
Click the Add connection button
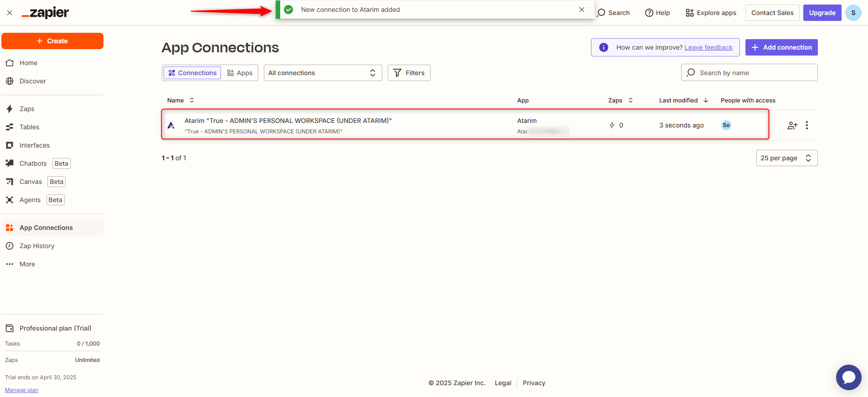pos(781,47)
